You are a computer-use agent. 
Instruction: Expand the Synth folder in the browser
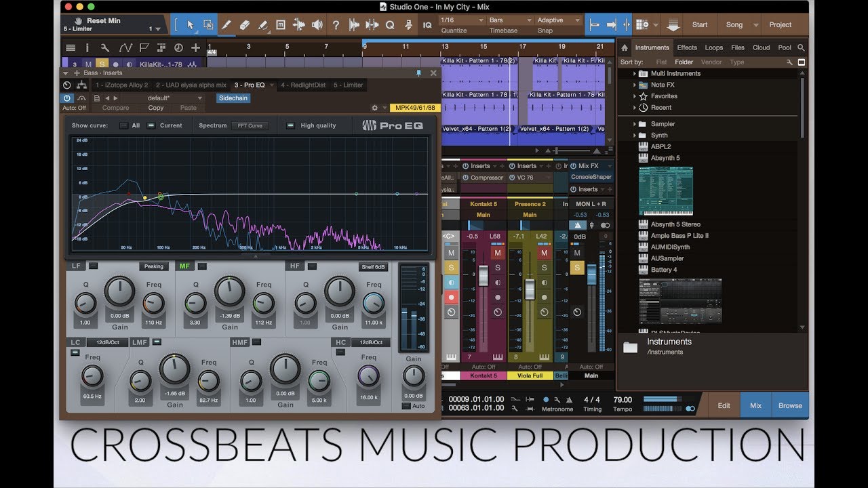(635, 136)
